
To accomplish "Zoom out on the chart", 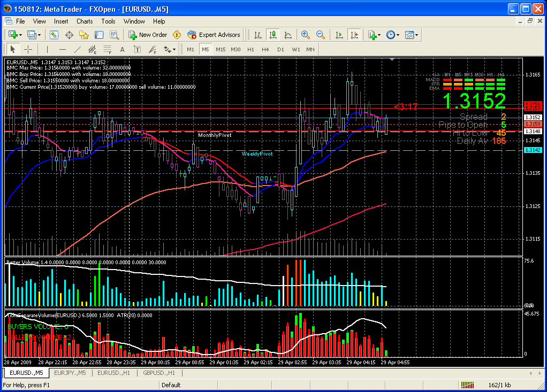I will (x=321, y=35).
